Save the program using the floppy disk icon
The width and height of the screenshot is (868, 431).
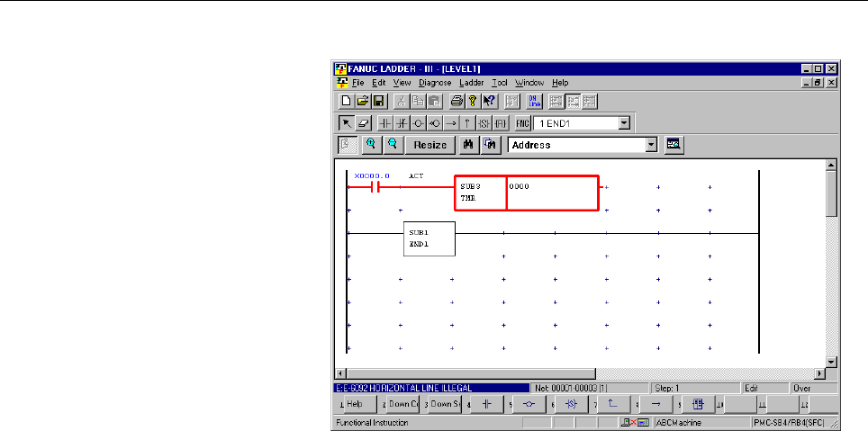[x=379, y=101]
